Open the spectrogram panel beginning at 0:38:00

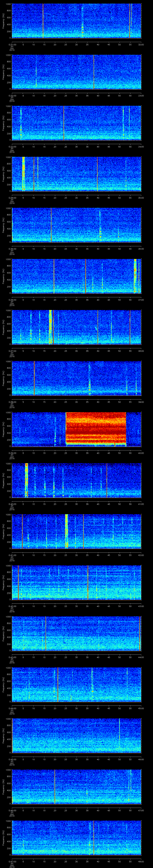(x=76, y=378)
